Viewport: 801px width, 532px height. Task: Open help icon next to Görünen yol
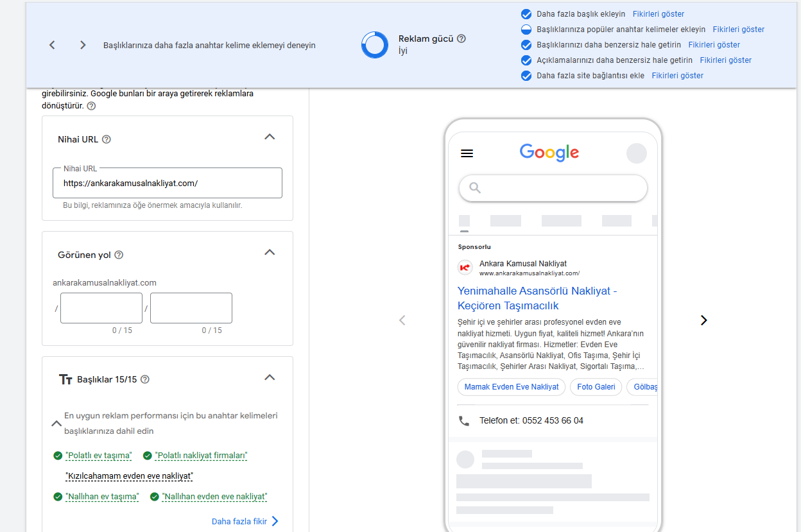119,255
